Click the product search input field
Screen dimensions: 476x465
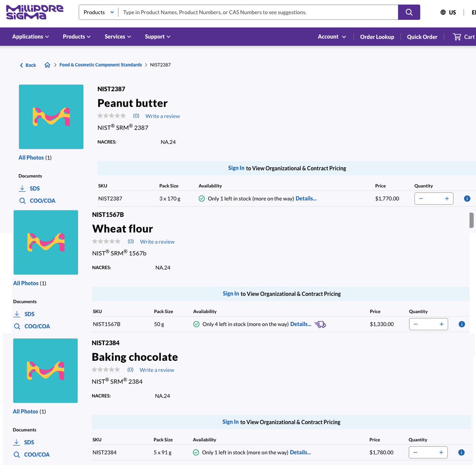[x=258, y=12]
